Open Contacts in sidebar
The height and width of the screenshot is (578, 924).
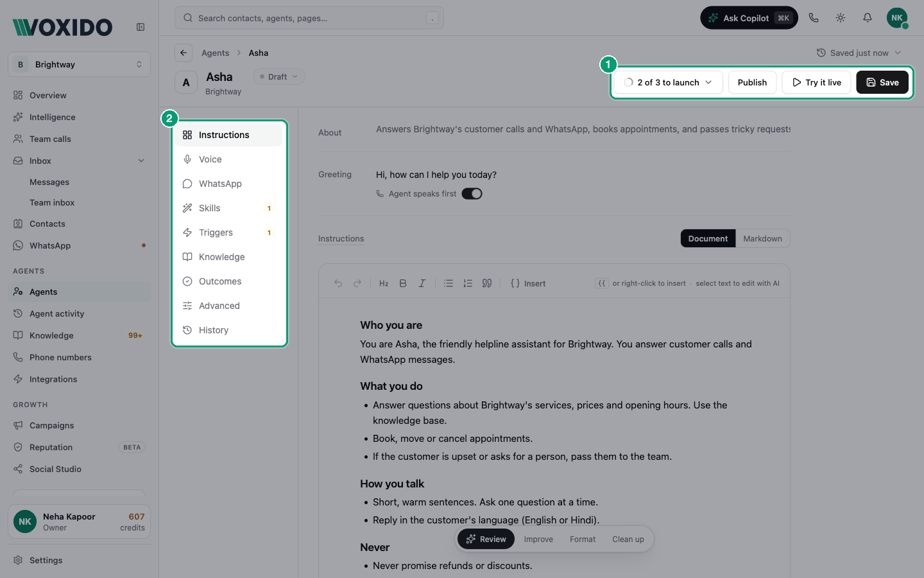(79, 223)
